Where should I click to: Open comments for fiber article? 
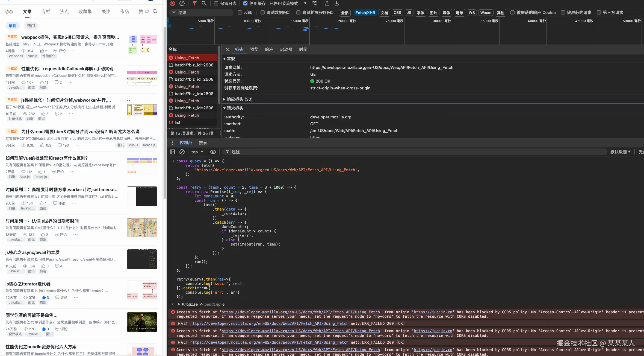pos(63,145)
